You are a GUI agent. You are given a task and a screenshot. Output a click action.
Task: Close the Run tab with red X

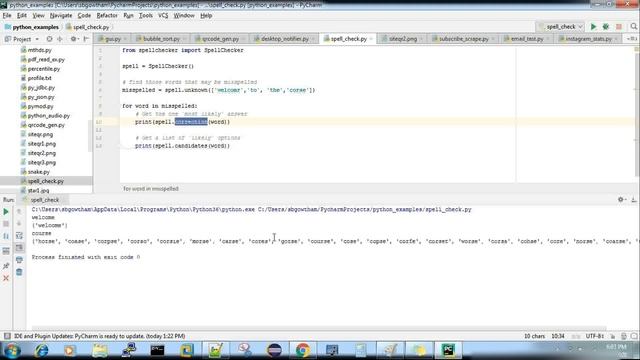coord(6,278)
